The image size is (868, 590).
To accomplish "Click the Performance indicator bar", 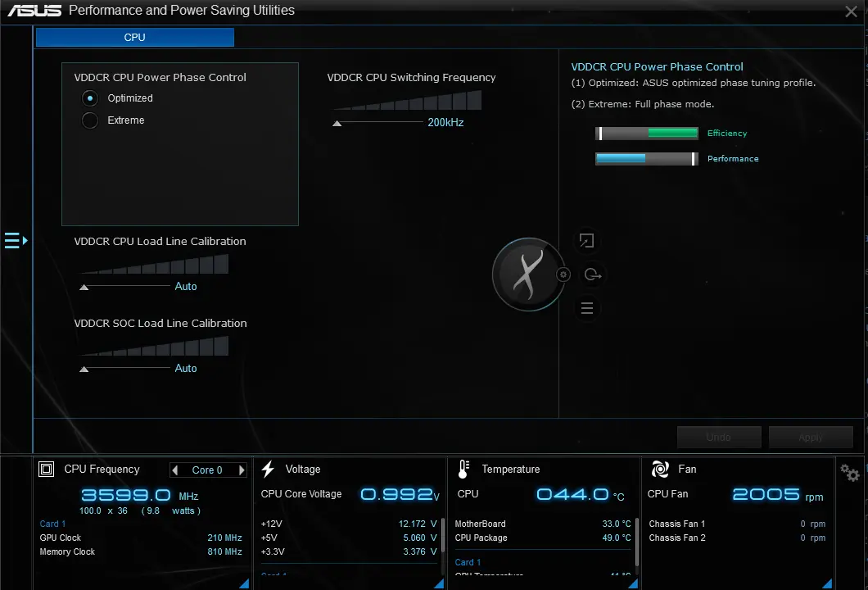I will (647, 158).
